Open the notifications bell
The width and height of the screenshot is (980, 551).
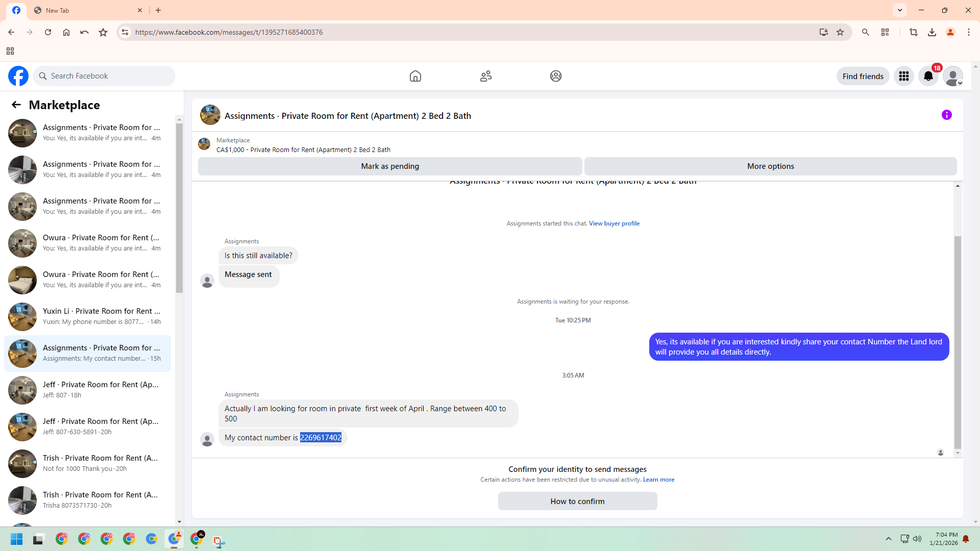[x=928, y=76]
